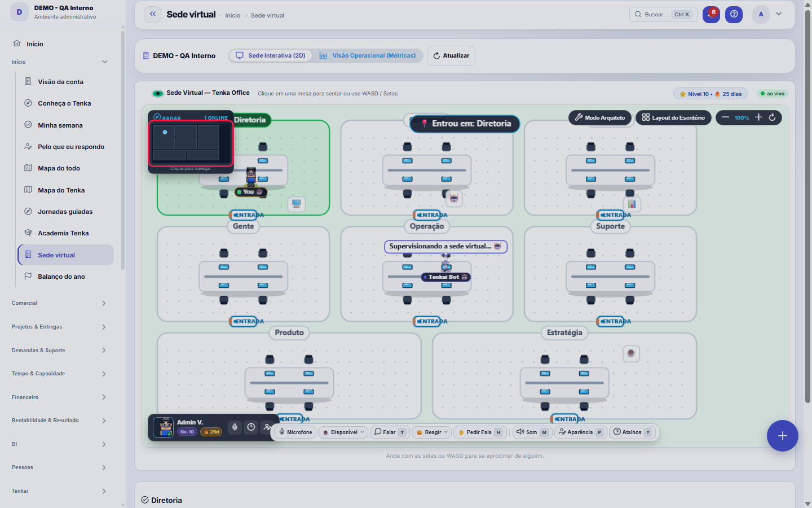
Task: Expand the Projetos & Entregas section
Action: (x=59, y=327)
